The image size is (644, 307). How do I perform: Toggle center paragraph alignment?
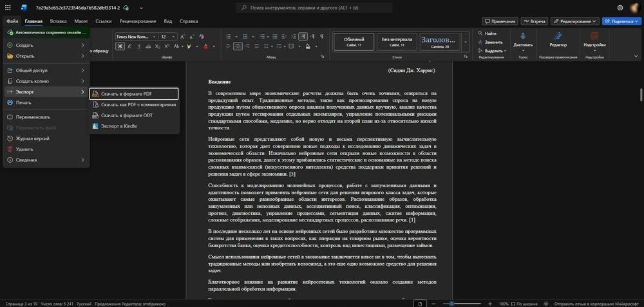238,46
